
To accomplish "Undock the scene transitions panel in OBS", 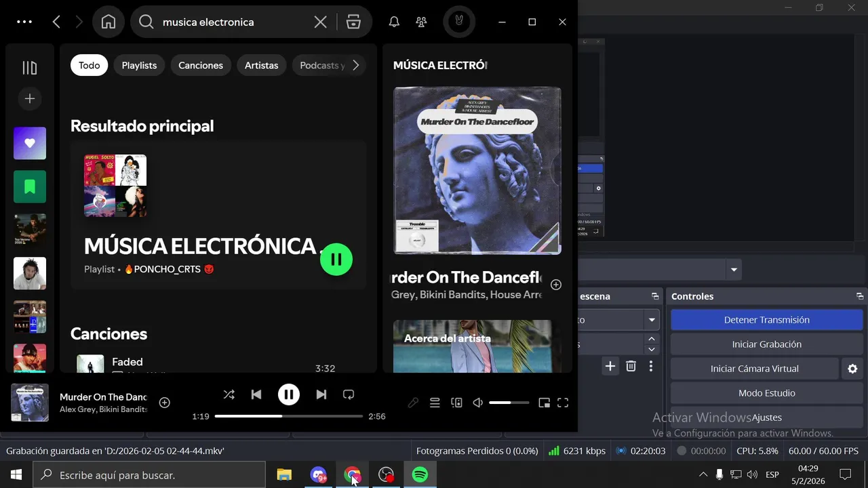I will pos(655,296).
